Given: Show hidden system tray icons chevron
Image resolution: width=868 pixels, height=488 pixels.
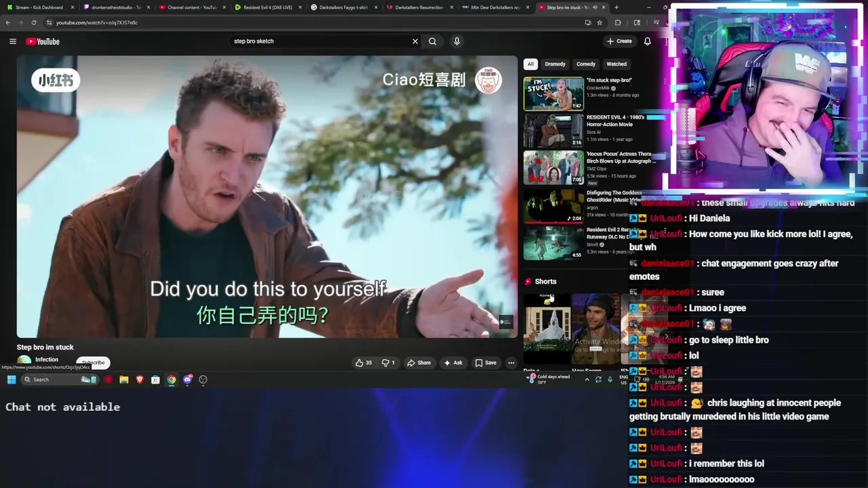Looking at the screenshot, I should pos(587,380).
